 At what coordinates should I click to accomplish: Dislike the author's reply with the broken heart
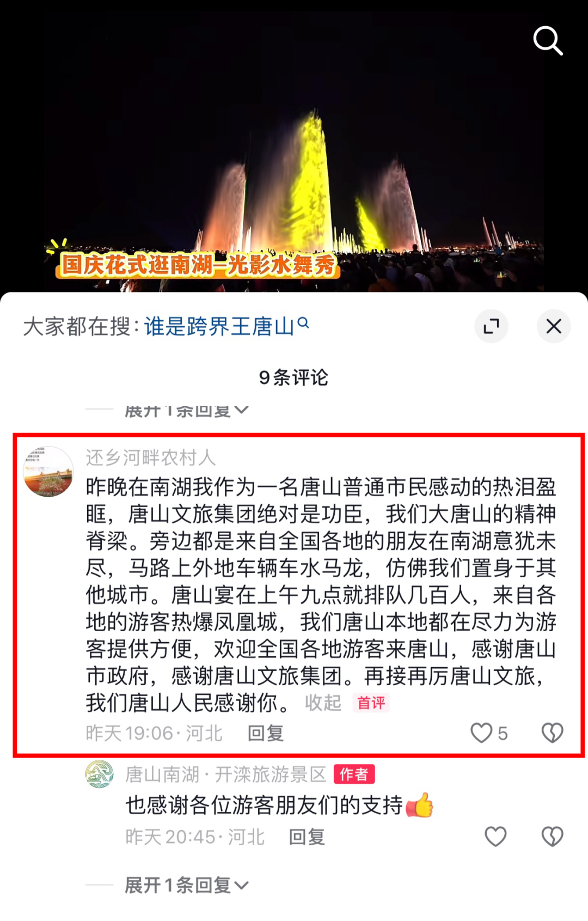tap(552, 837)
